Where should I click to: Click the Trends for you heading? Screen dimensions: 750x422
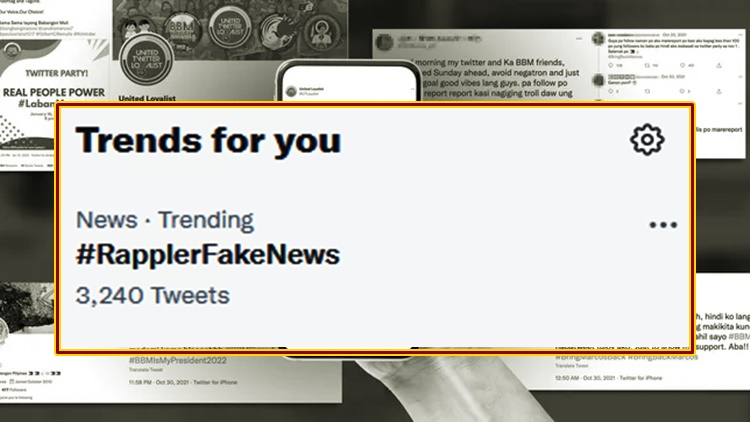click(x=208, y=140)
